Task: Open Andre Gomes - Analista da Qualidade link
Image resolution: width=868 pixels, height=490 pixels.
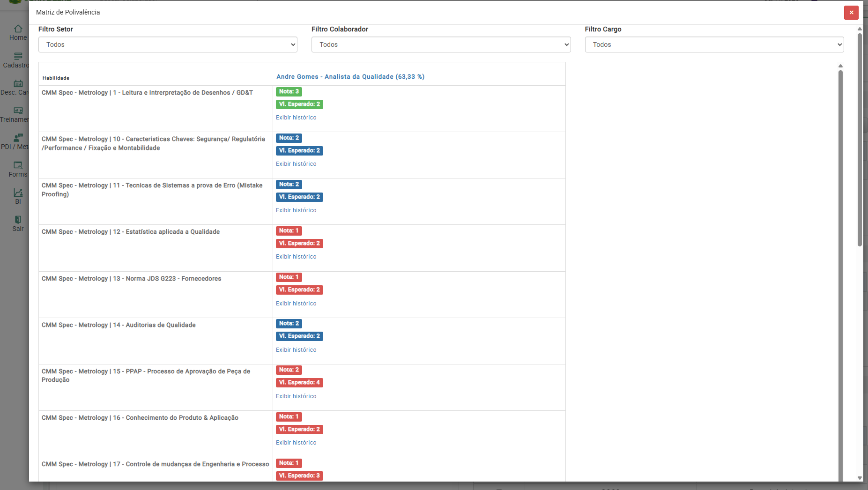Action: click(x=350, y=77)
